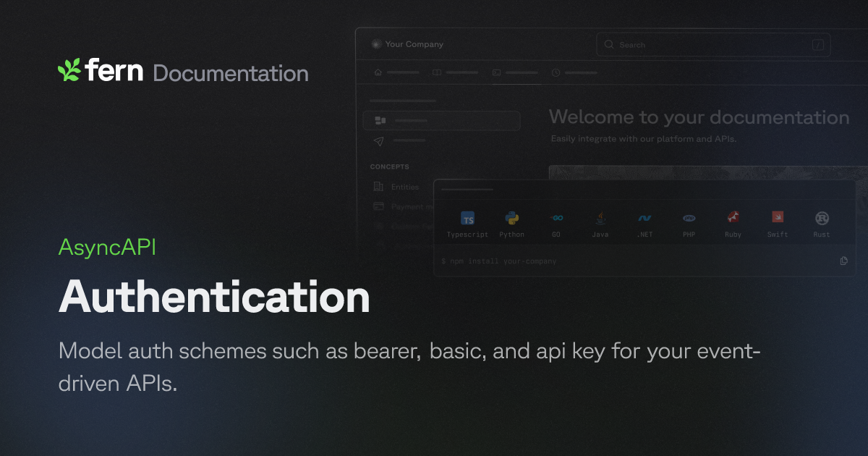
Task: Click the Documentation label beside fern
Action: tap(231, 73)
